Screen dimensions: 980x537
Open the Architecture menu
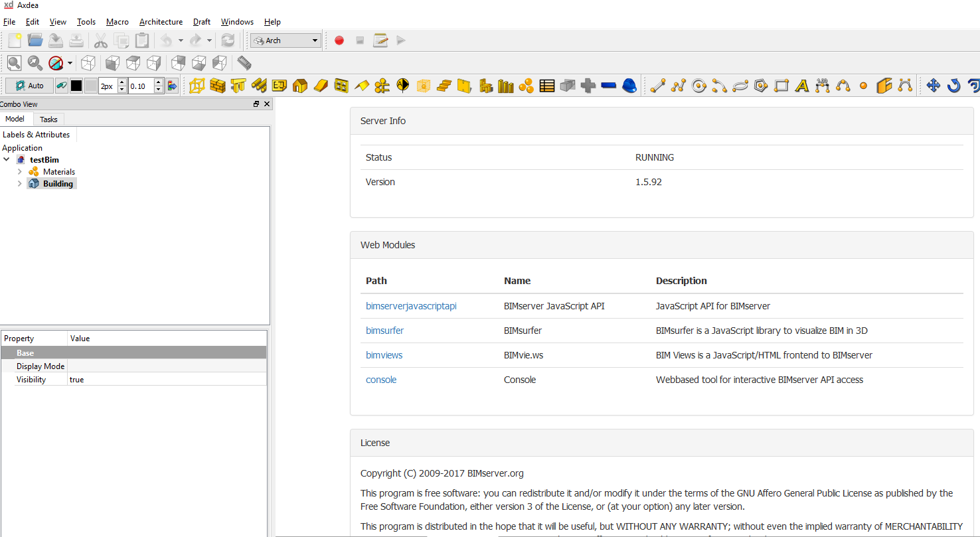[x=161, y=21]
